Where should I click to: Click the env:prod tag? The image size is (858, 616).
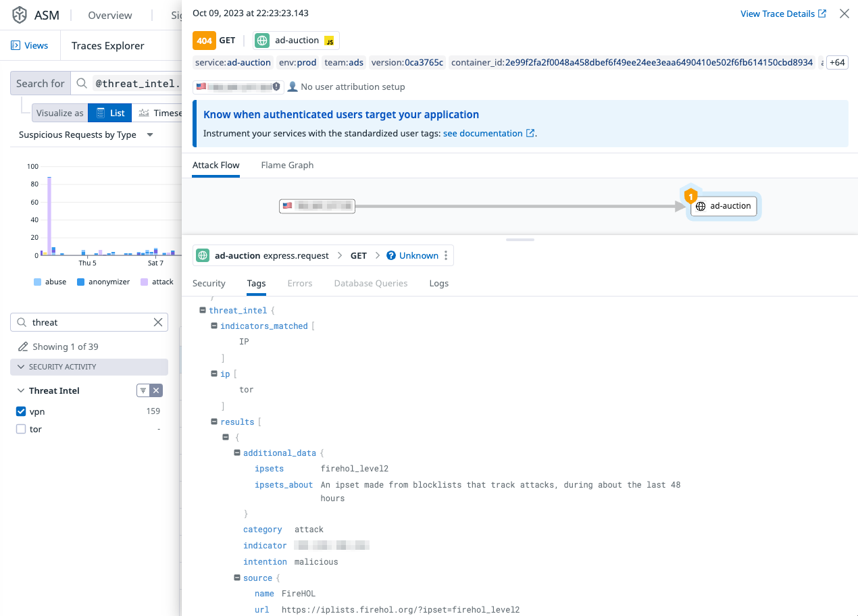click(x=298, y=62)
